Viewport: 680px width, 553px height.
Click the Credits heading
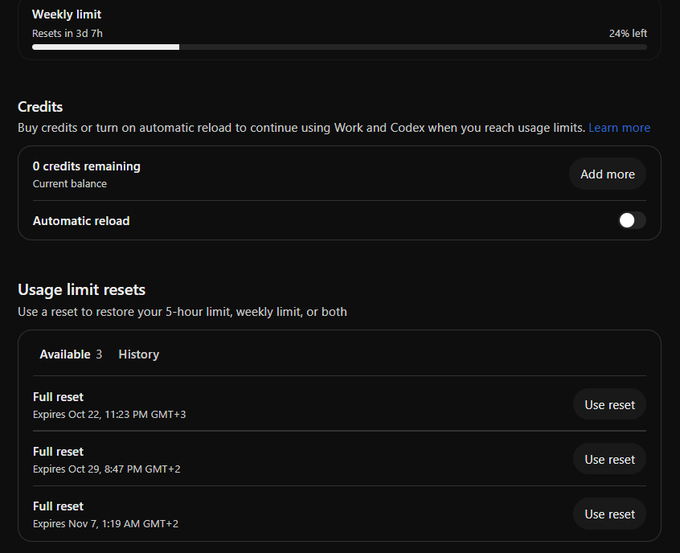click(x=40, y=107)
